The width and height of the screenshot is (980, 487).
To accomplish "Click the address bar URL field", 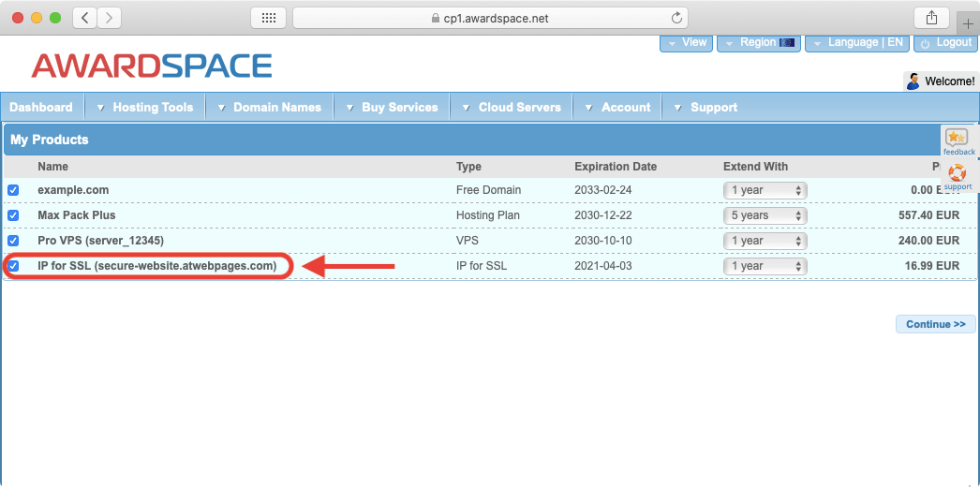I will [490, 18].
